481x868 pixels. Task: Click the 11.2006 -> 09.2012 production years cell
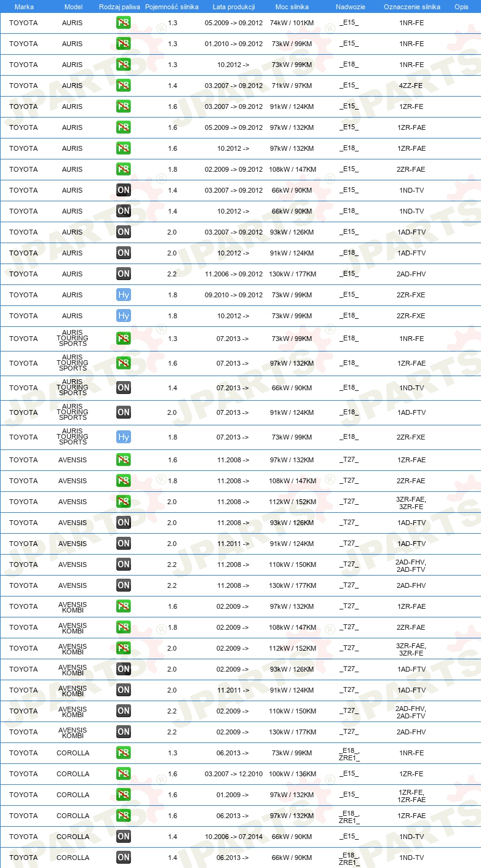pos(234,274)
